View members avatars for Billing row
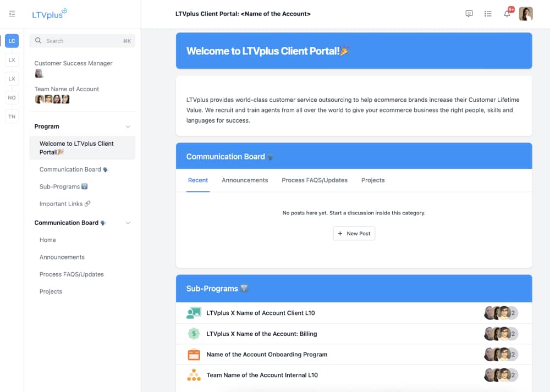Screen dimensions: 550x392 pos(501,334)
